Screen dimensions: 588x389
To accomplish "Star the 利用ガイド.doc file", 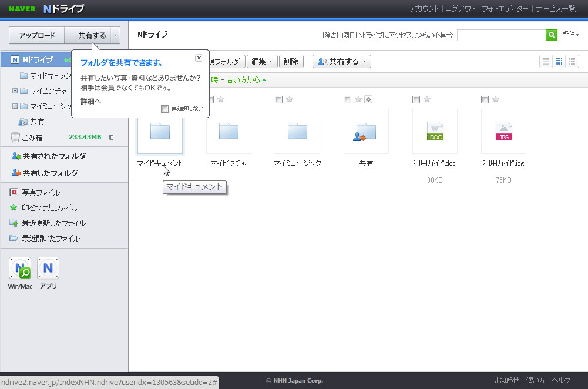I will click(x=426, y=99).
